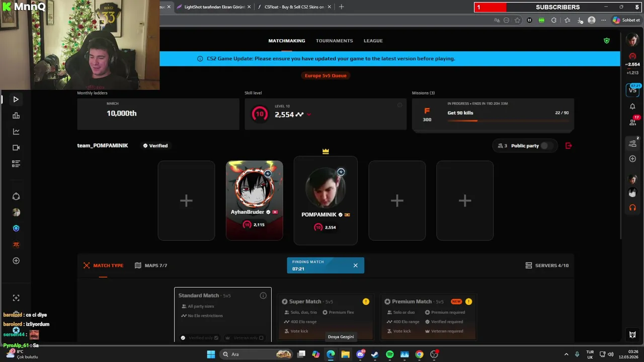
Task: Switch to the LEAGUE tab
Action: click(373, 41)
